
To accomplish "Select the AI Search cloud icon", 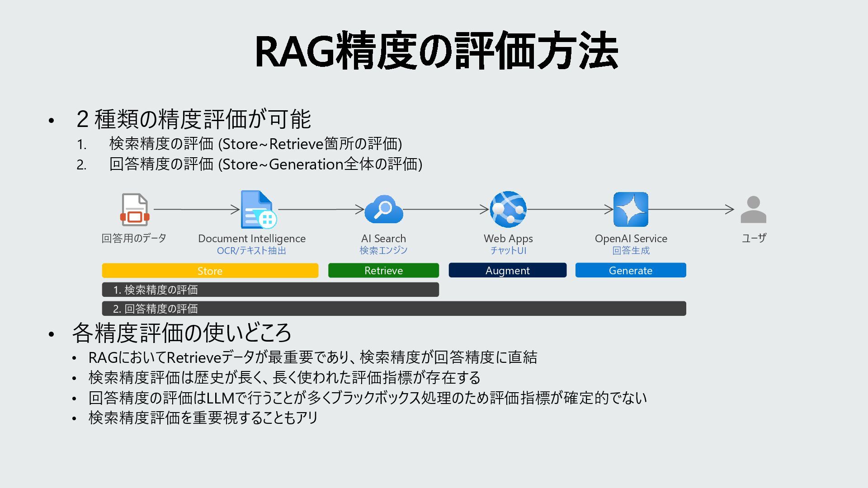I will 383,209.
